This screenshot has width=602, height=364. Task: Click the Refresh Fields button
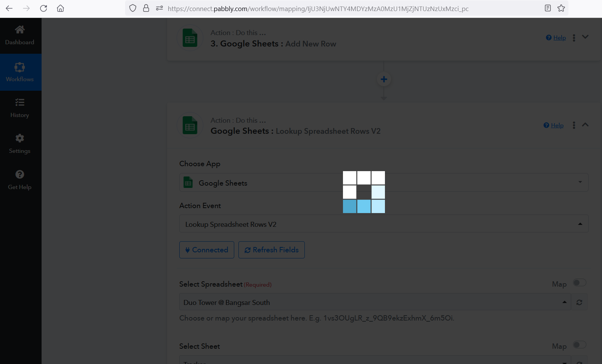pyautogui.click(x=272, y=250)
